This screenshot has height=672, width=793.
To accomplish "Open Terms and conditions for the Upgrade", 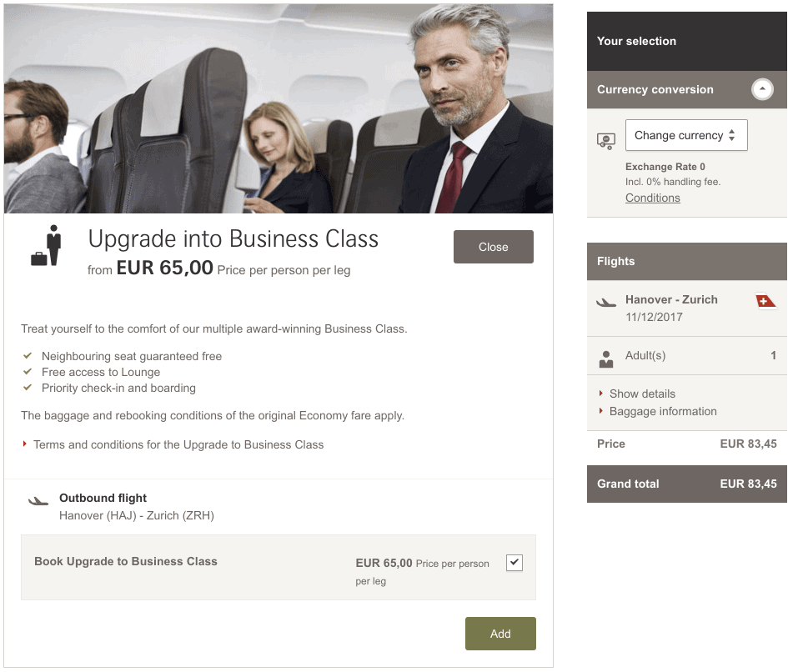I will pyautogui.click(x=178, y=444).
